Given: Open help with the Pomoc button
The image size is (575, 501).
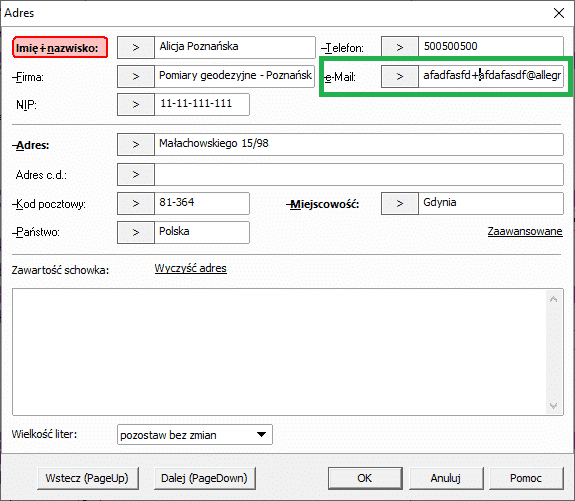Looking at the screenshot, I should (x=526, y=478).
